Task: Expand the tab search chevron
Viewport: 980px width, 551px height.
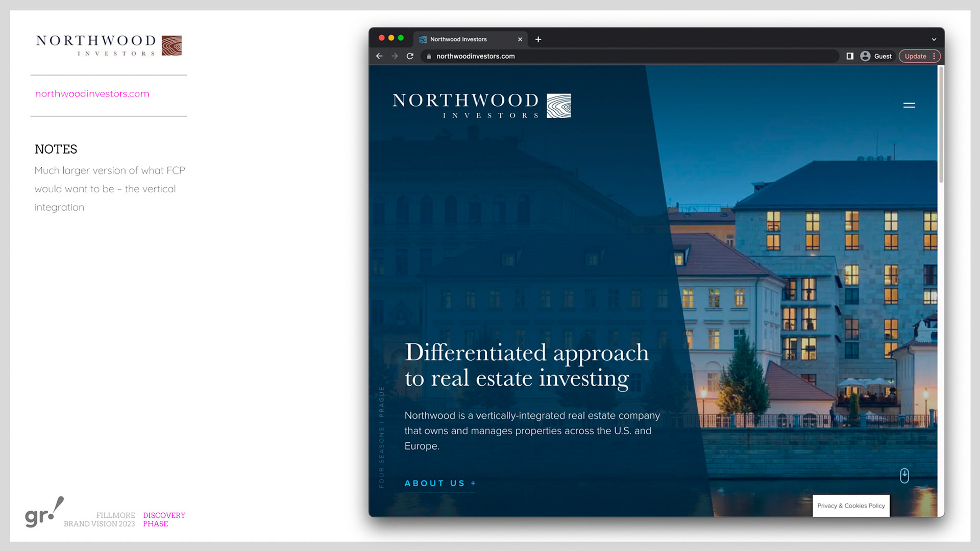Action: [934, 39]
